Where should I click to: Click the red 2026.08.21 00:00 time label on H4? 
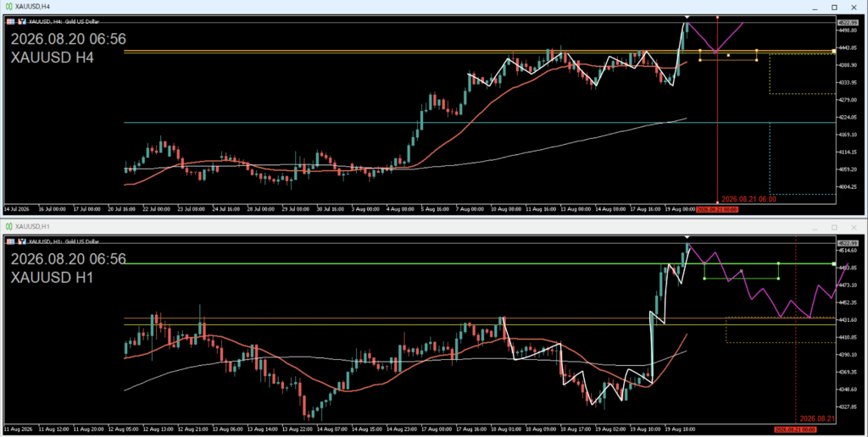pos(717,210)
